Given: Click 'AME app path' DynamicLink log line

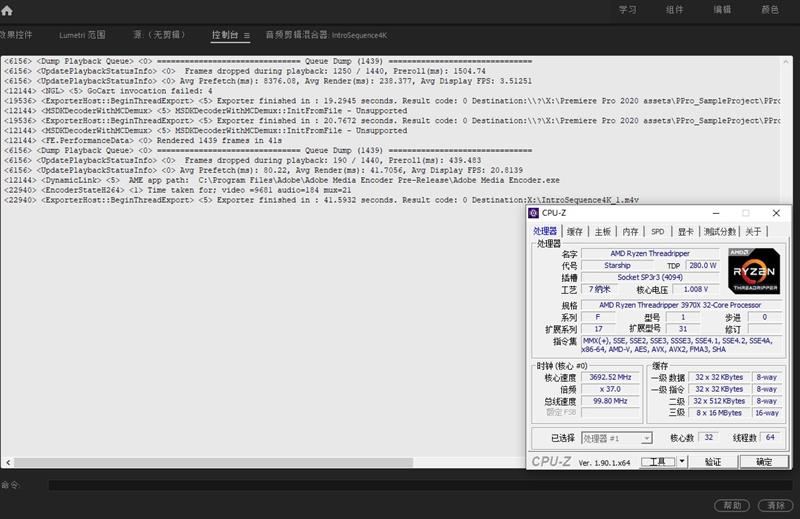Looking at the screenshot, I should point(282,180).
